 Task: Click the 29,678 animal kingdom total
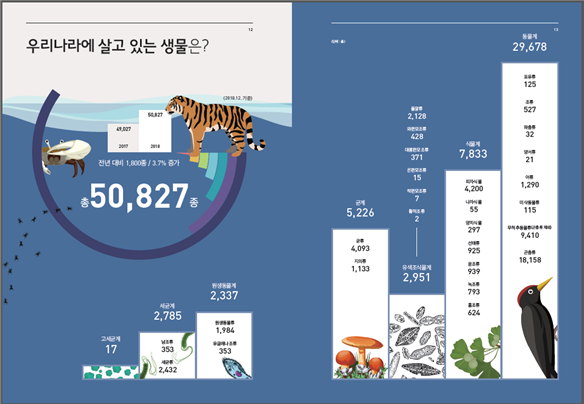530,47
